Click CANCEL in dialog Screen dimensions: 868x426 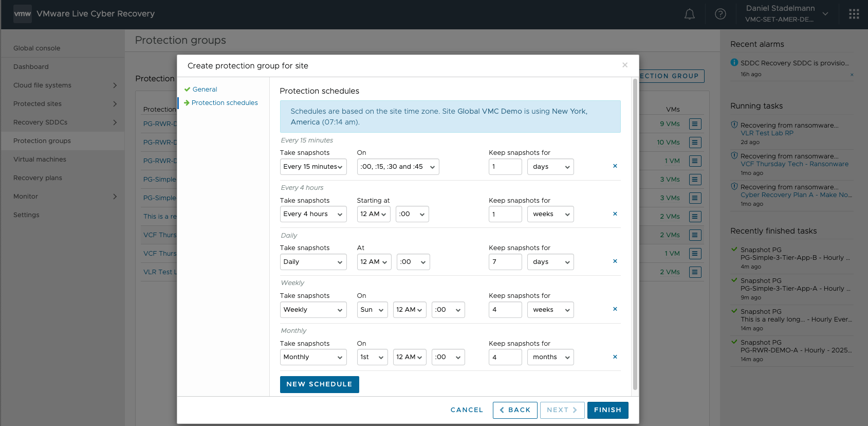467,410
